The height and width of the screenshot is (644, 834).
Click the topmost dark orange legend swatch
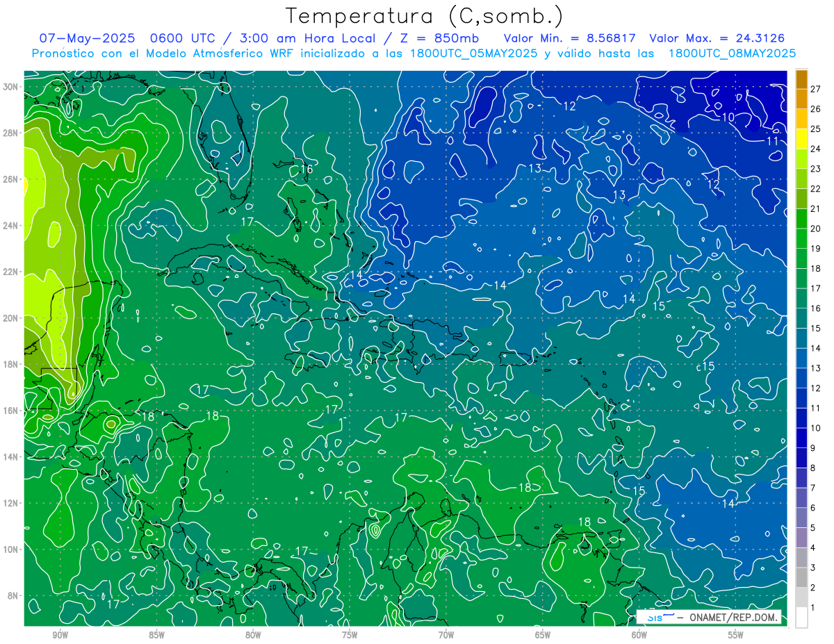pos(801,79)
